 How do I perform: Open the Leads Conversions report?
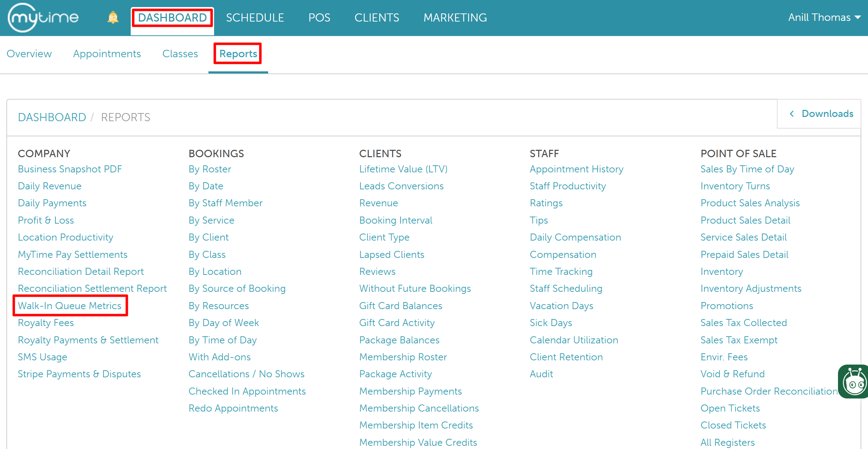pos(402,186)
